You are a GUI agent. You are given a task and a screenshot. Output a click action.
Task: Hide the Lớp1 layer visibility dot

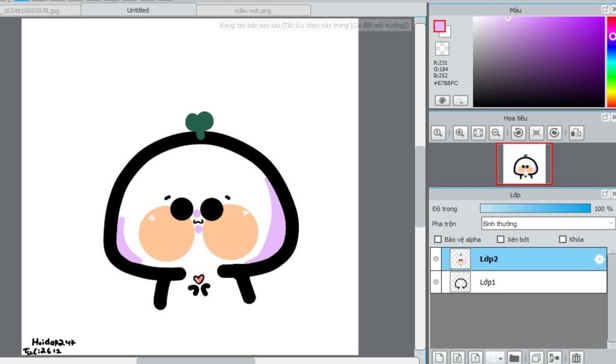pos(436,282)
